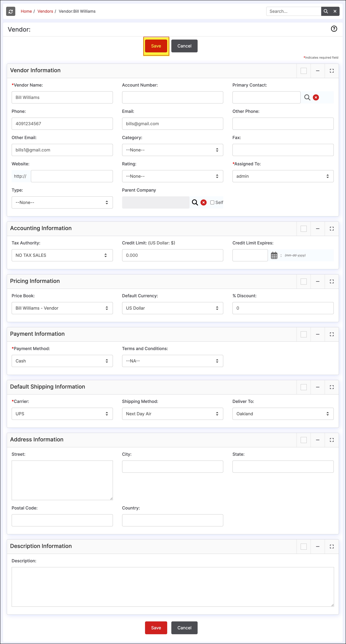Tick the Payment Information header checkbox
Image resolution: width=346 pixels, height=644 pixels.
pyautogui.click(x=304, y=334)
